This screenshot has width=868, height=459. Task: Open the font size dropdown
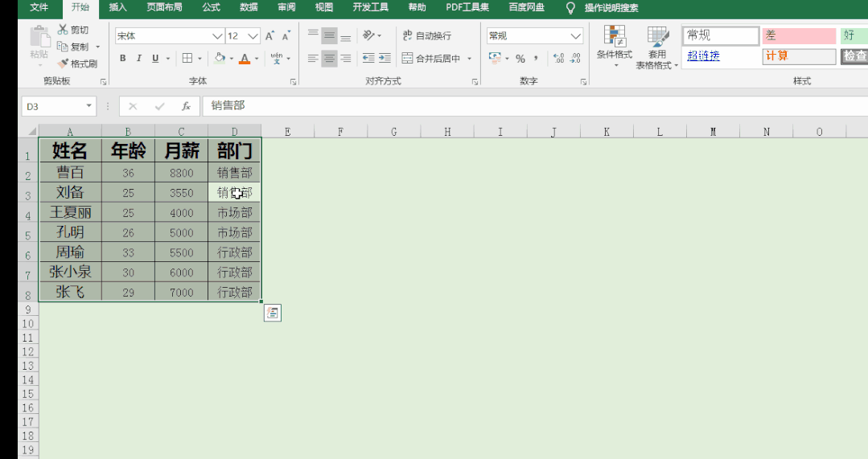(253, 36)
